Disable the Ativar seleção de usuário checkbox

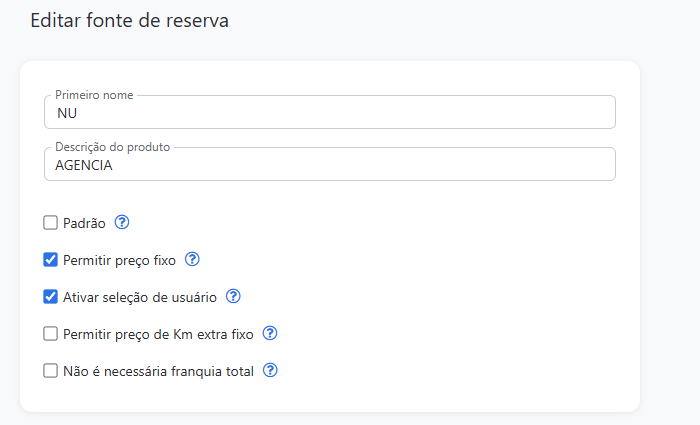tap(51, 297)
